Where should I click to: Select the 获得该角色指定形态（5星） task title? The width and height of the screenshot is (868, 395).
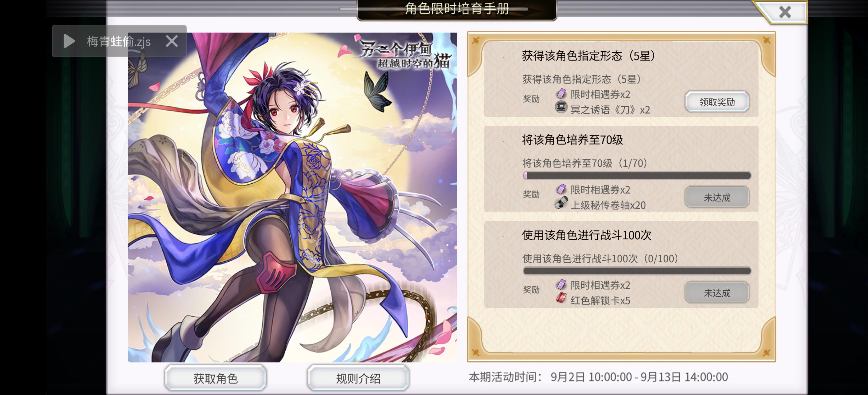tap(589, 56)
